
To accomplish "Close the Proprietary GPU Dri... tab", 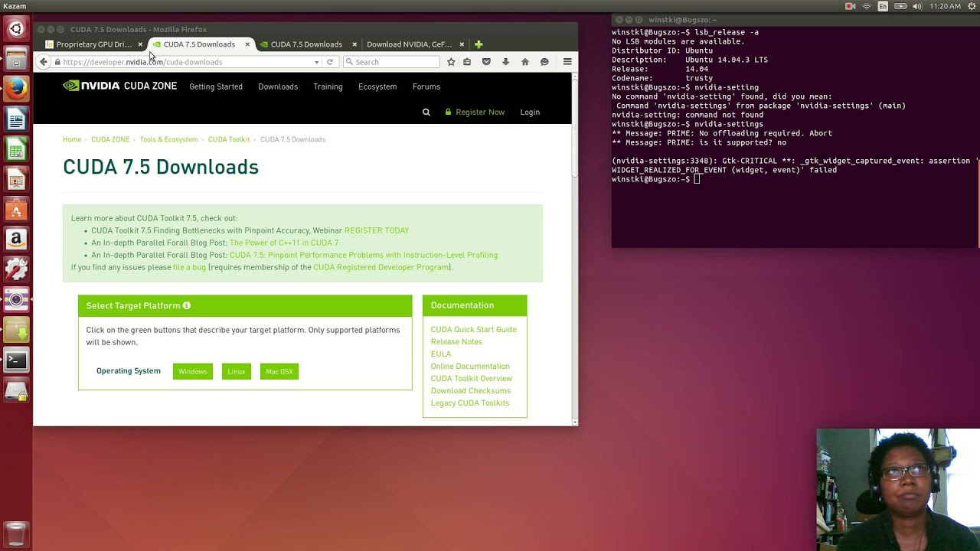I will [140, 44].
